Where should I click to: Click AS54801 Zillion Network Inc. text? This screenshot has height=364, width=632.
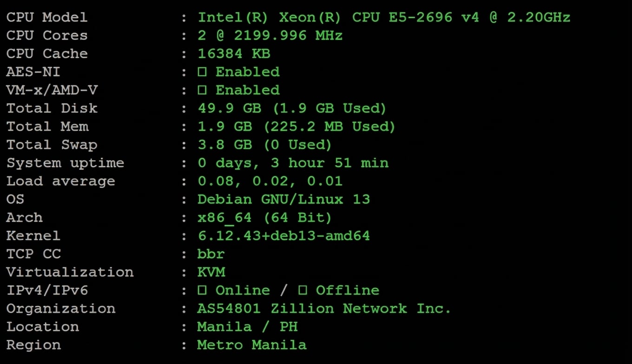[324, 309]
